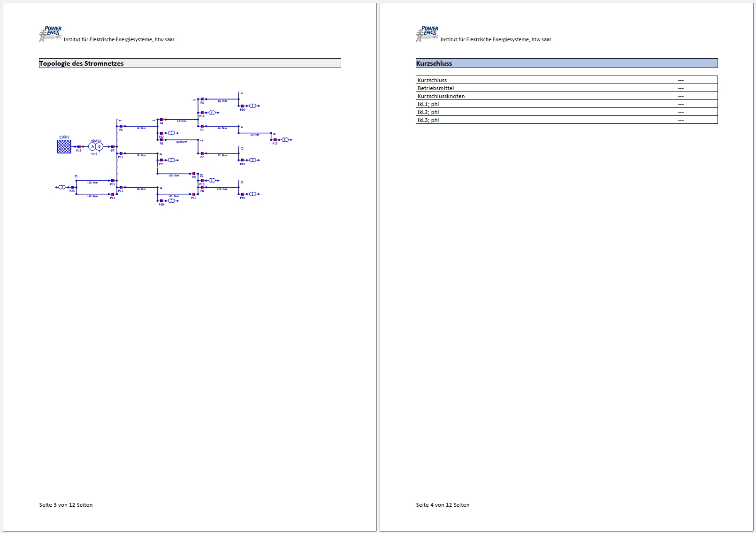This screenshot has width=756, height=533.
Task: Click the P13 switch near the grid
Action: pyautogui.click(x=79, y=147)
